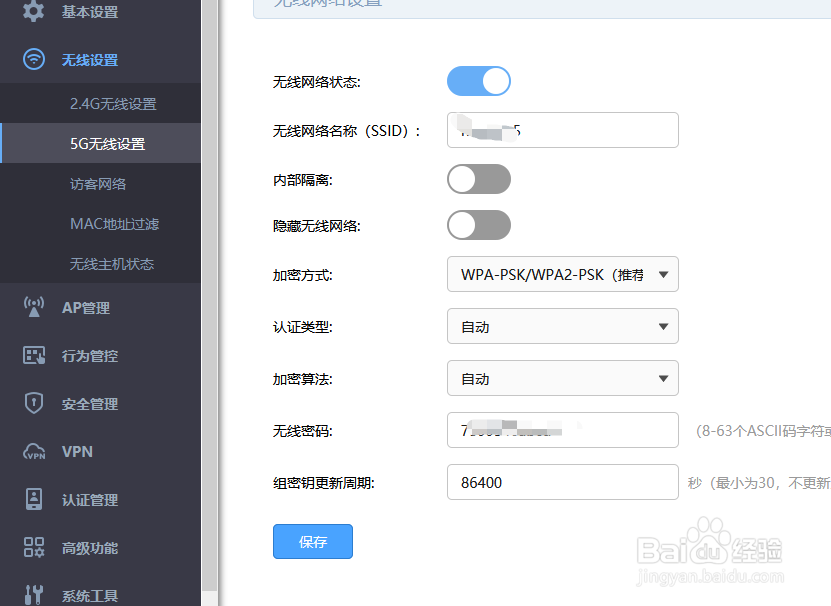Open 安全管理 menu
Screen dimensions: 831x606
point(90,404)
